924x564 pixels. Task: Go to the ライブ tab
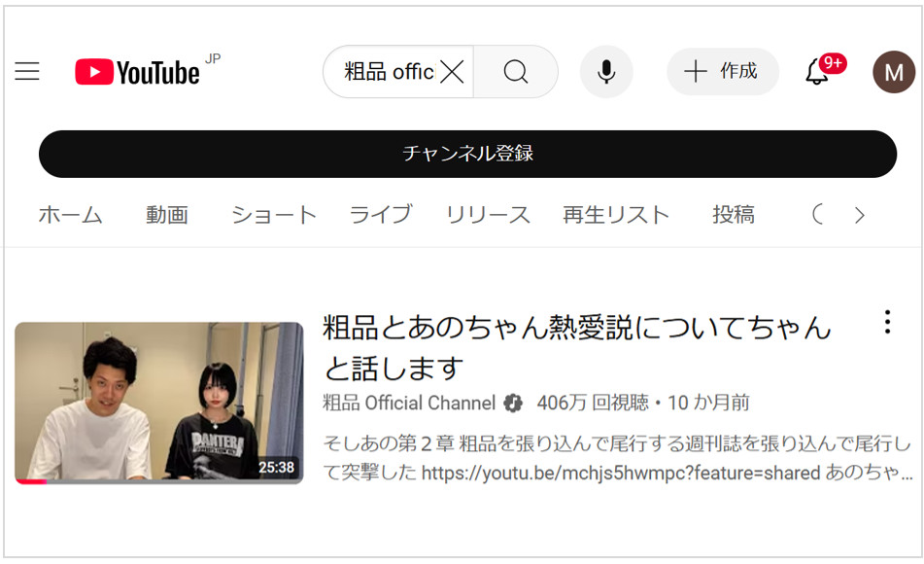pyautogui.click(x=381, y=215)
